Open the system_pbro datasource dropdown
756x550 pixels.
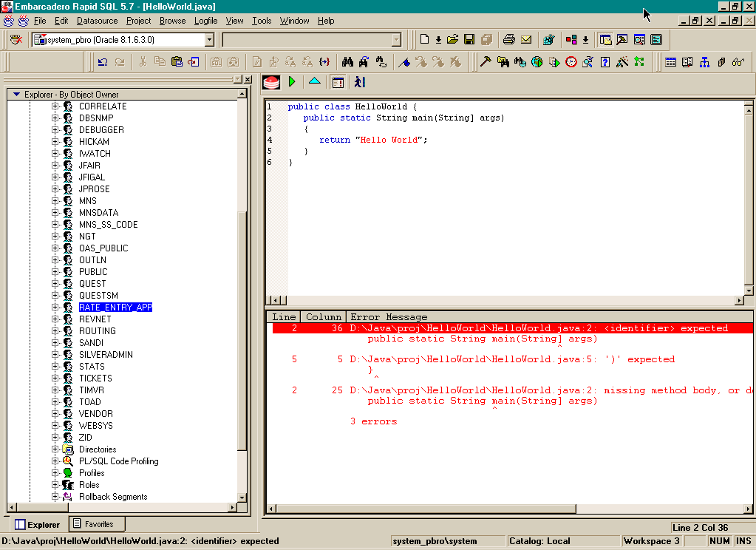coord(209,40)
